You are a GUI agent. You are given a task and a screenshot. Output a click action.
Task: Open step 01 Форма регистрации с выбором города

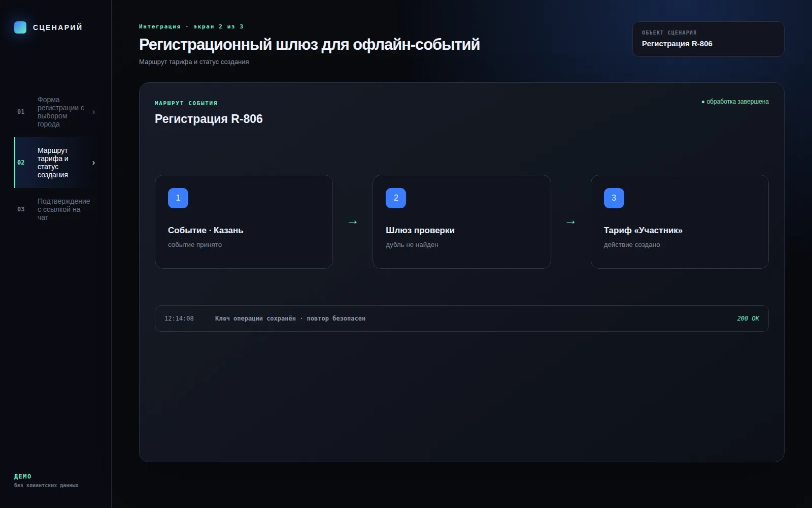[x=56, y=112]
